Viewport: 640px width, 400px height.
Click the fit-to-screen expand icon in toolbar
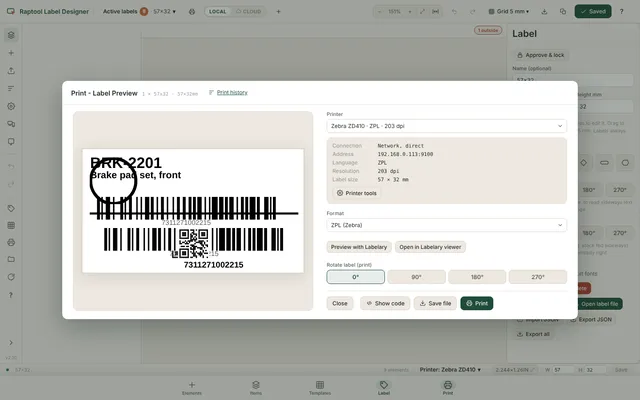[x=422, y=12]
